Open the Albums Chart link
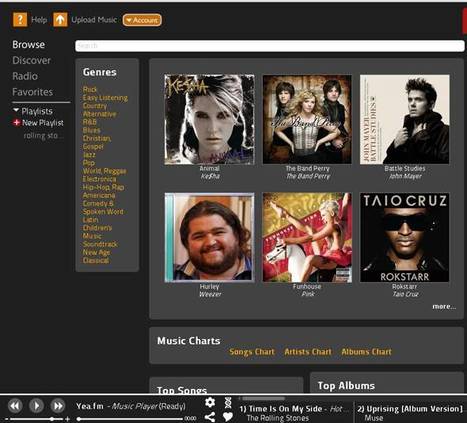 point(366,352)
